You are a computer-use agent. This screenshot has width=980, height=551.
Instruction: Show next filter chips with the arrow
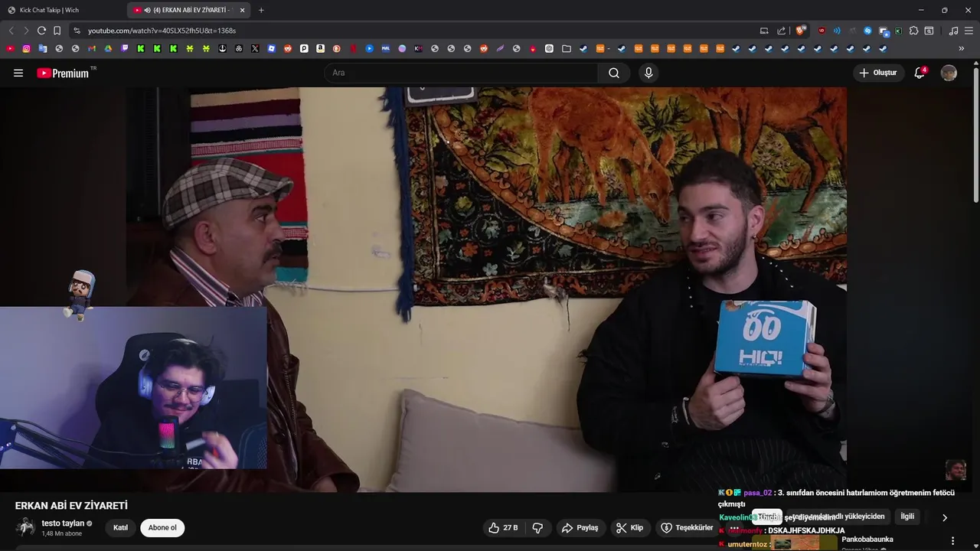[x=944, y=517]
